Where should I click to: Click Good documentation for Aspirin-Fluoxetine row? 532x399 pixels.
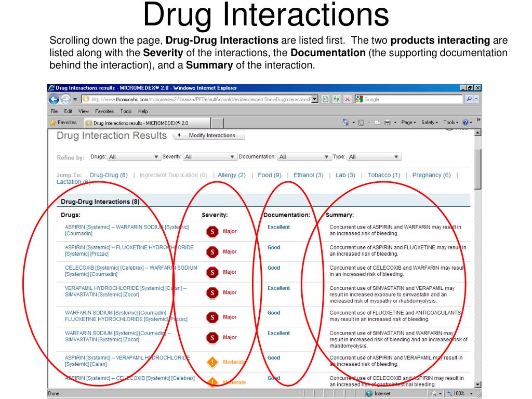(273, 247)
